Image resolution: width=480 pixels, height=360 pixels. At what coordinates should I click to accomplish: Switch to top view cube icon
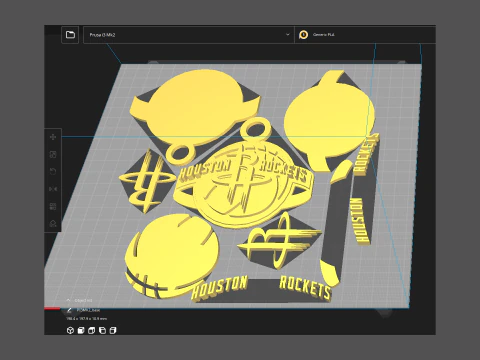tap(91, 330)
